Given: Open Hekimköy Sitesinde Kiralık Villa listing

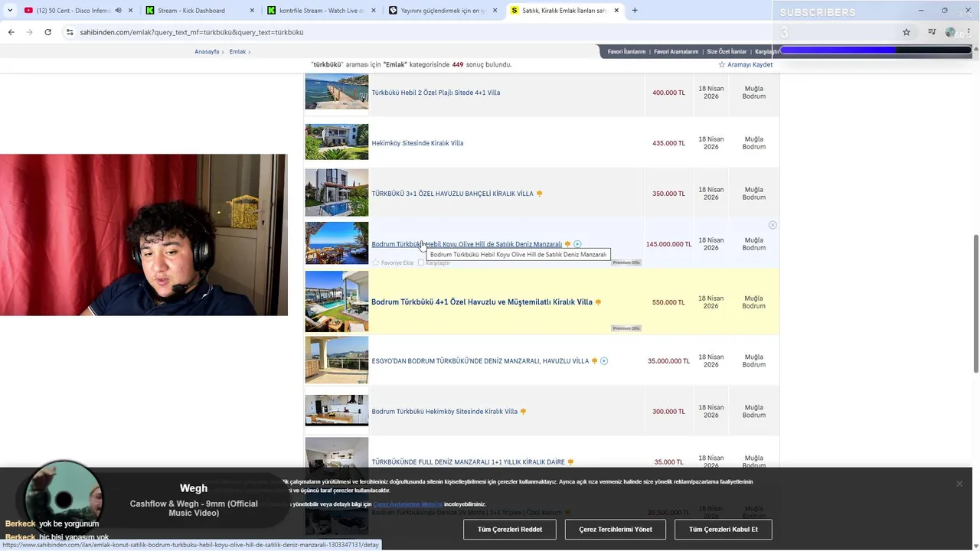Looking at the screenshot, I should [x=417, y=143].
